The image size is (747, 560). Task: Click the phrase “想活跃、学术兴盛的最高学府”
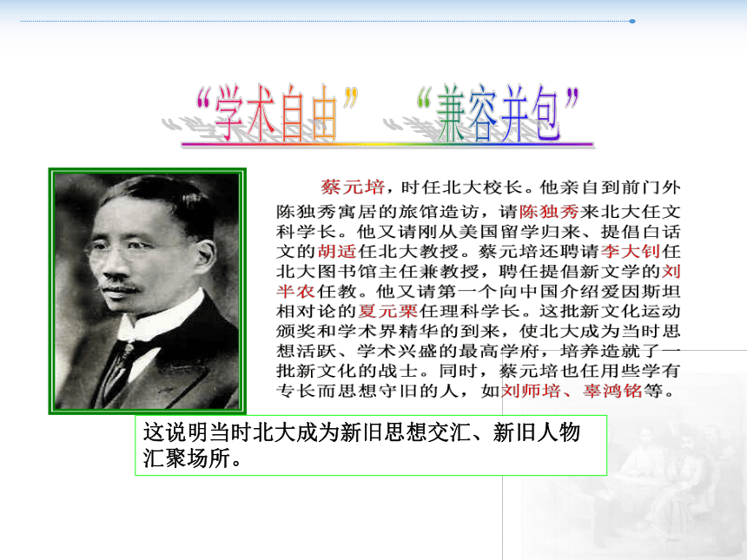click(407, 351)
